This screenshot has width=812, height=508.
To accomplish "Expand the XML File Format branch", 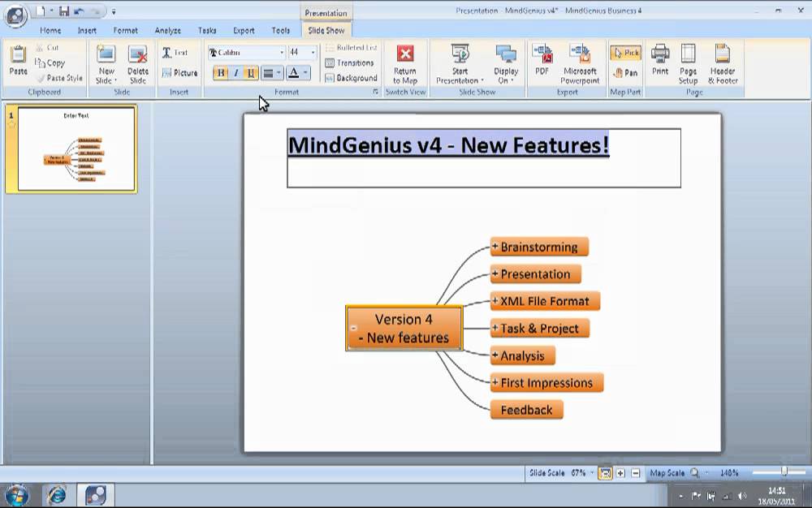I will click(x=495, y=300).
